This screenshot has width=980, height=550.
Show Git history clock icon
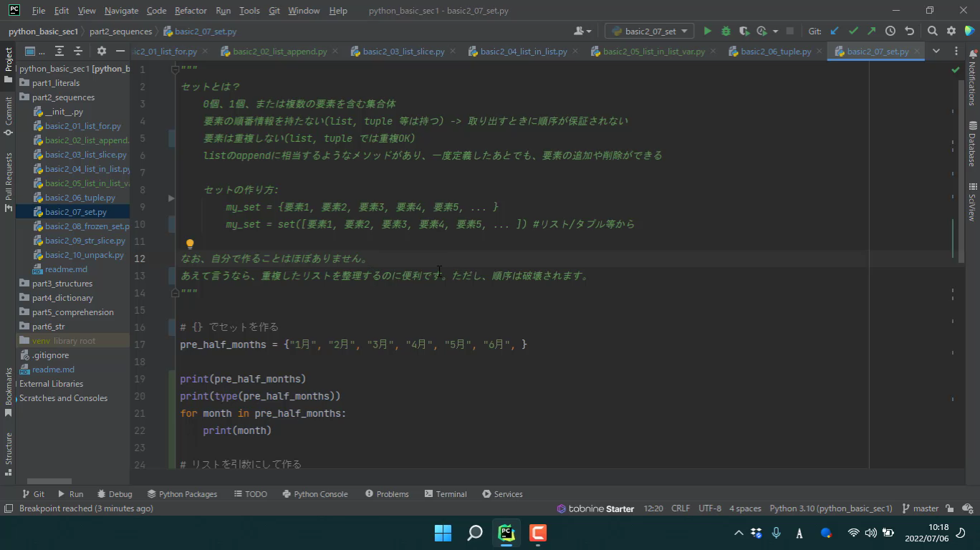point(890,31)
